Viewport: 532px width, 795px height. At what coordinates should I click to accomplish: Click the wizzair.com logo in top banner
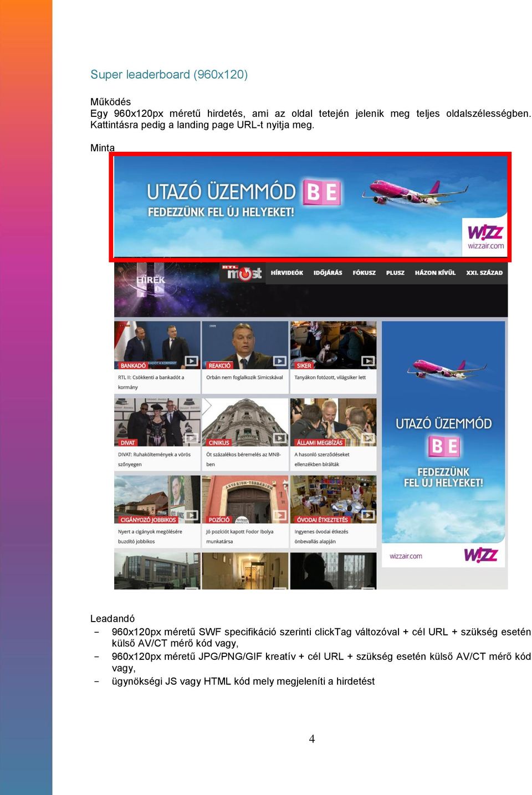[x=485, y=237]
